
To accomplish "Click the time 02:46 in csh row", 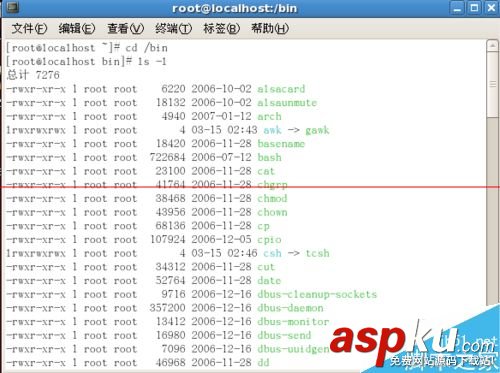I will pos(242,254).
